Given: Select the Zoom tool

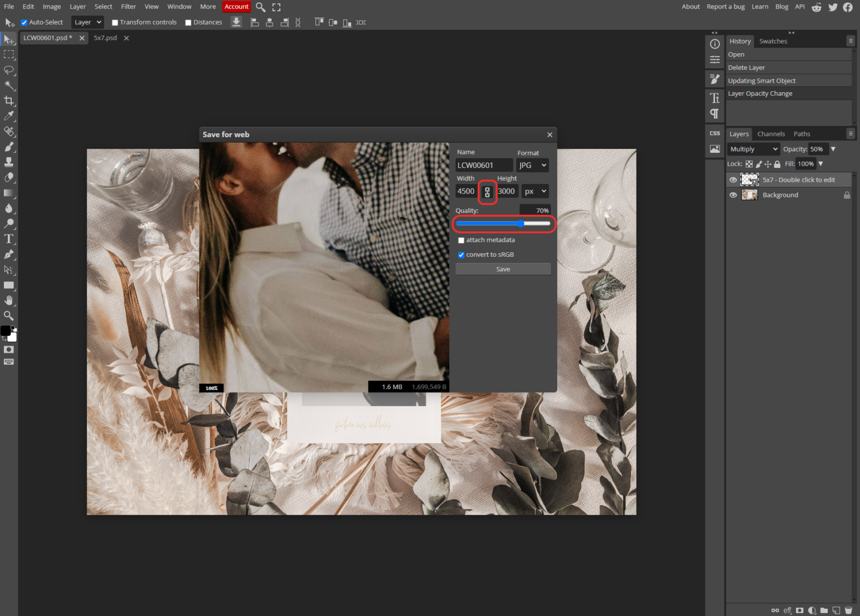Looking at the screenshot, I should coord(8,315).
